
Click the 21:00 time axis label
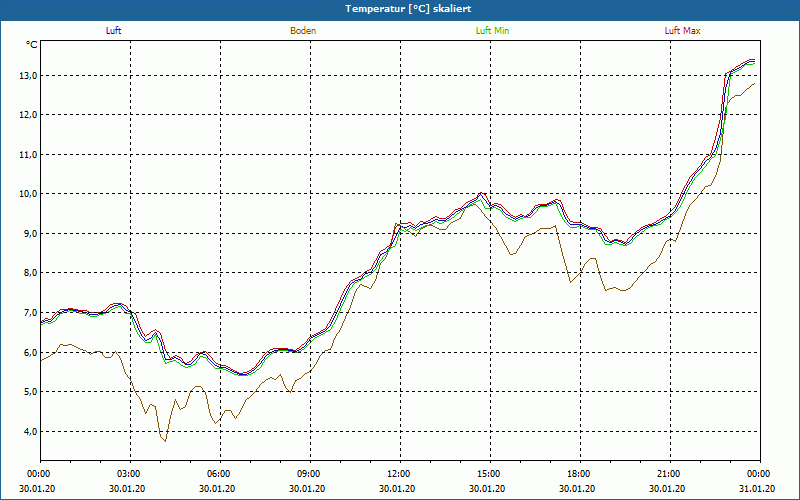(x=667, y=474)
